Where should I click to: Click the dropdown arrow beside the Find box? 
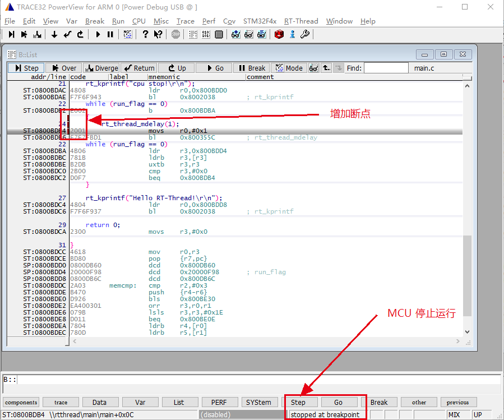click(337, 68)
